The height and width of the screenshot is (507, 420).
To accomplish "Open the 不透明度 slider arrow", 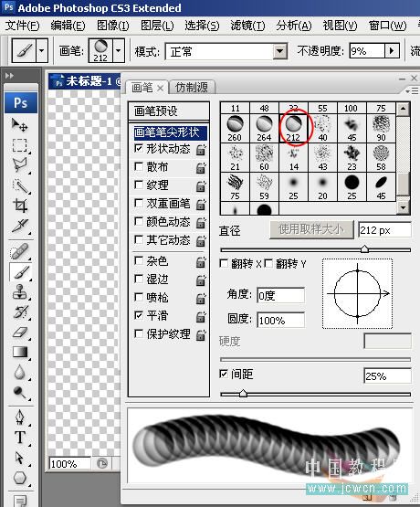I will click(392, 51).
